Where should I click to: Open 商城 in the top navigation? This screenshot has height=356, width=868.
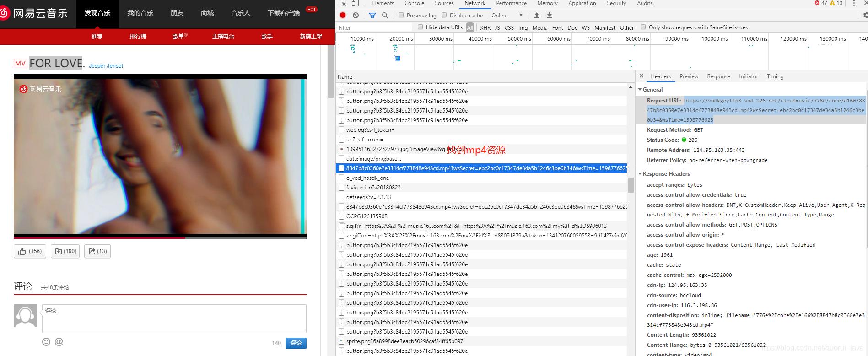click(207, 13)
